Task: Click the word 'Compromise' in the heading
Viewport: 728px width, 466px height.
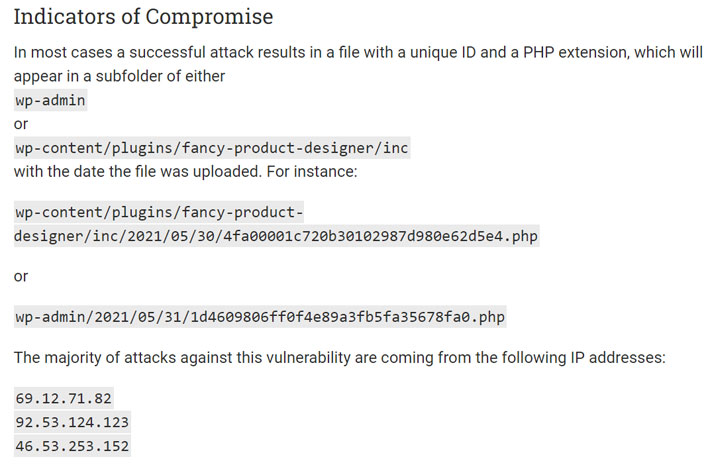Action: 209,17
